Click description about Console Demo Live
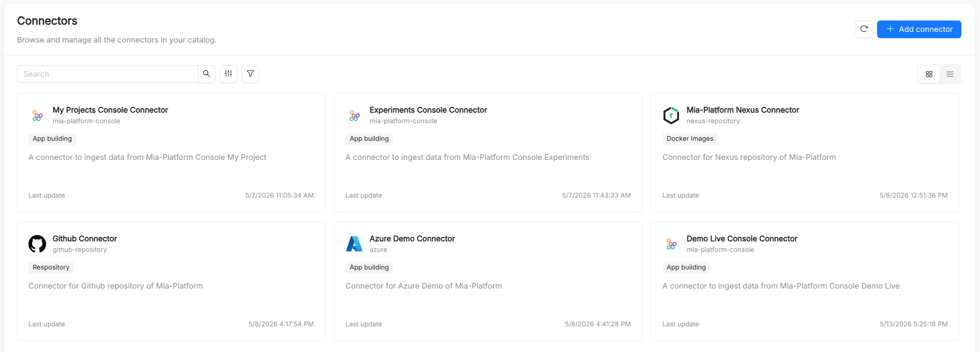This screenshot has width=980, height=352. pos(781,286)
